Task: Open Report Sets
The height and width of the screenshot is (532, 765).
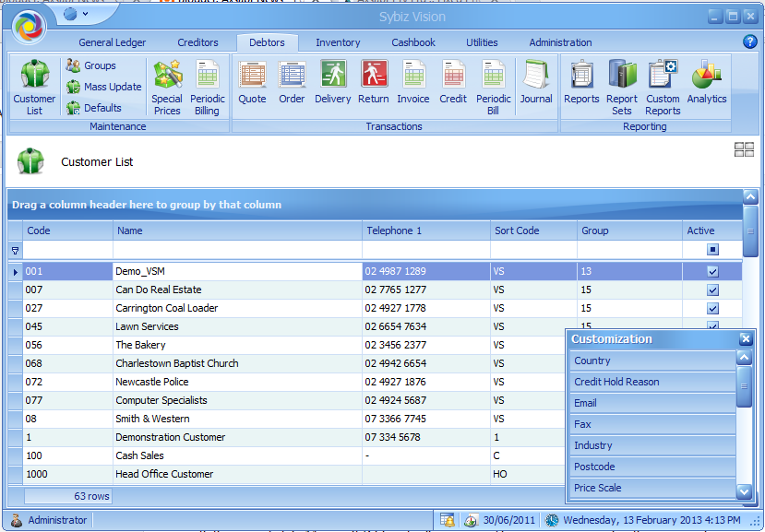Action: pos(622,88)
